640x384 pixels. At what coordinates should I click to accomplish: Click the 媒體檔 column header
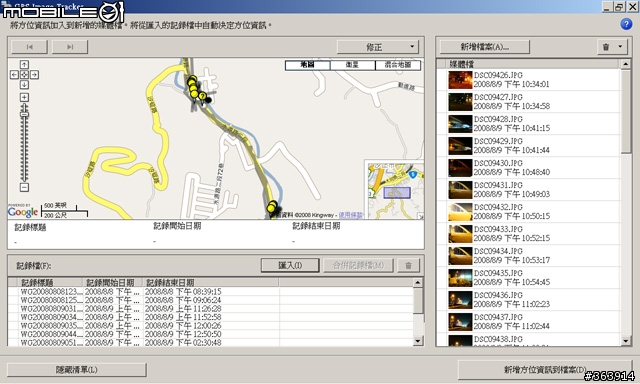click(x=533, y=64)
